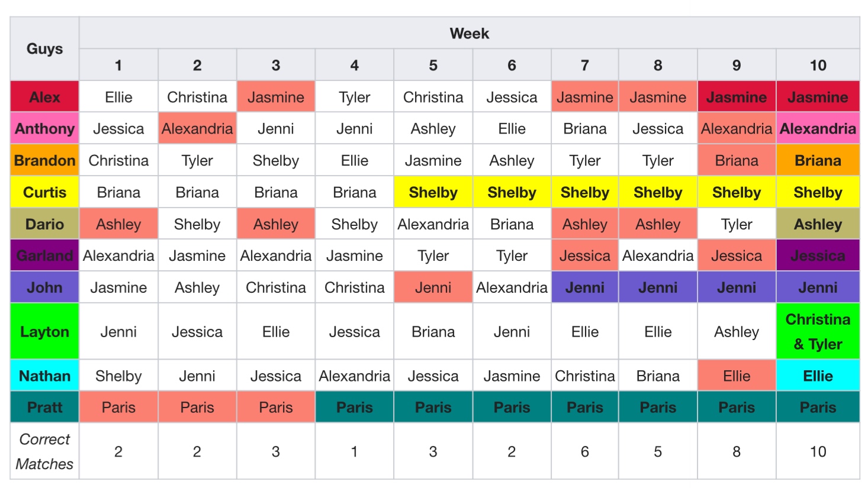868x488 pixels.
Task: Select the pink Anthony row header
Action: pyautogui.click(x=44, y=128)
